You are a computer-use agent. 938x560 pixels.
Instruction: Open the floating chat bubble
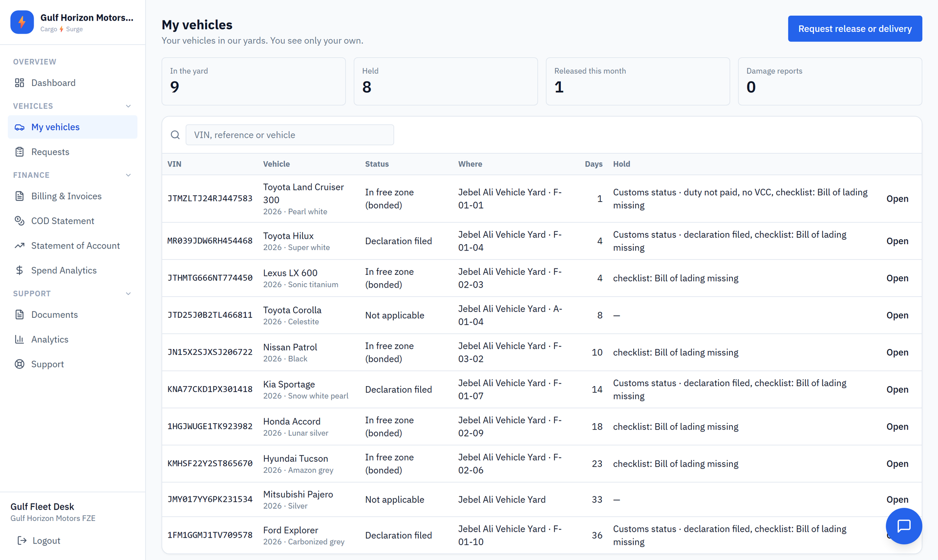pos(904,526)
